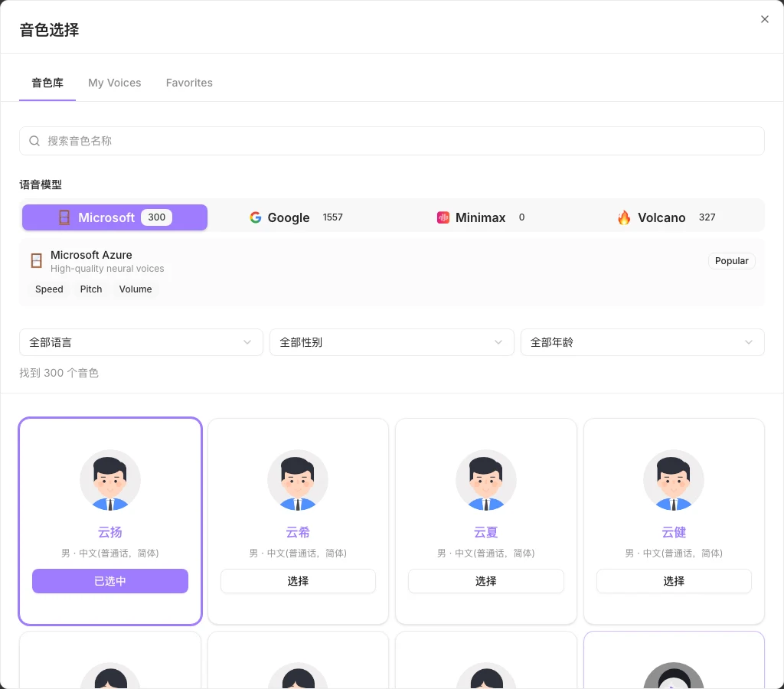The image size is (784, 689).
Task: Open the Favorites tab
Action: [x=189, y=83]
